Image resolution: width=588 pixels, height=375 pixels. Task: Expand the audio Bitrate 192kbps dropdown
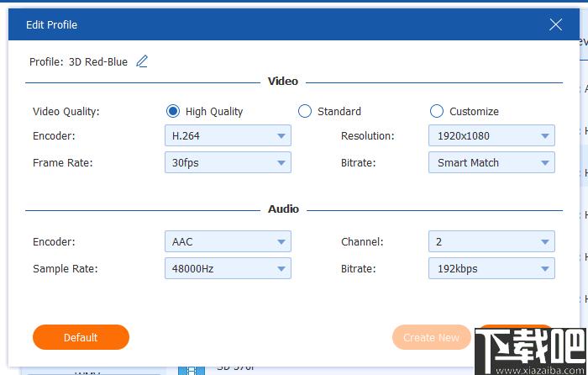click(491, 268)
